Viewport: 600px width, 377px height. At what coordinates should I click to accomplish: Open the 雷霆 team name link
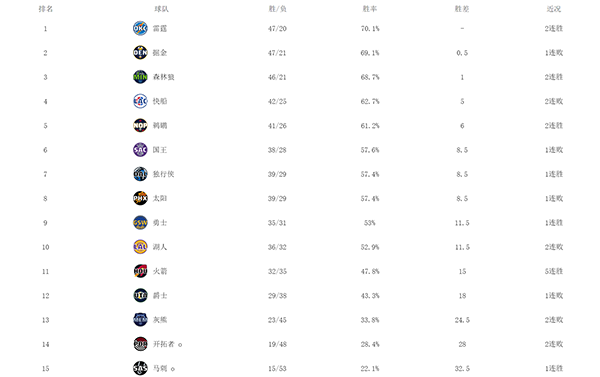pos(160,29)
